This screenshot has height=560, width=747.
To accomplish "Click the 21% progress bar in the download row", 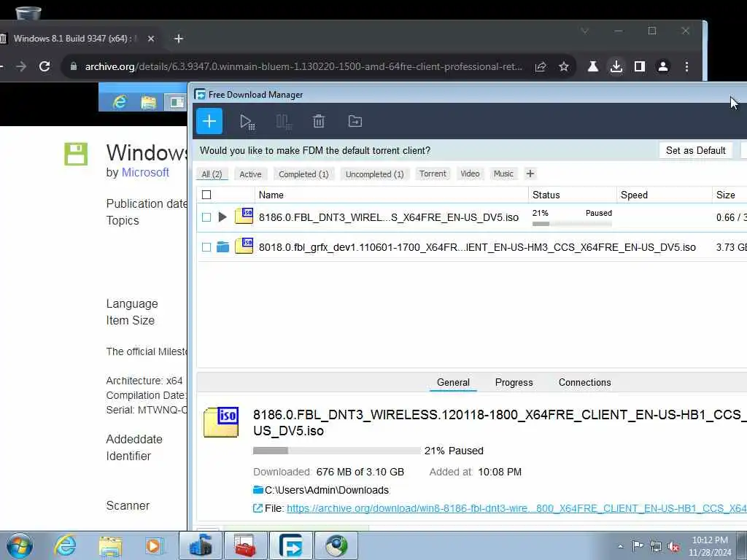I will click(572, 223).
